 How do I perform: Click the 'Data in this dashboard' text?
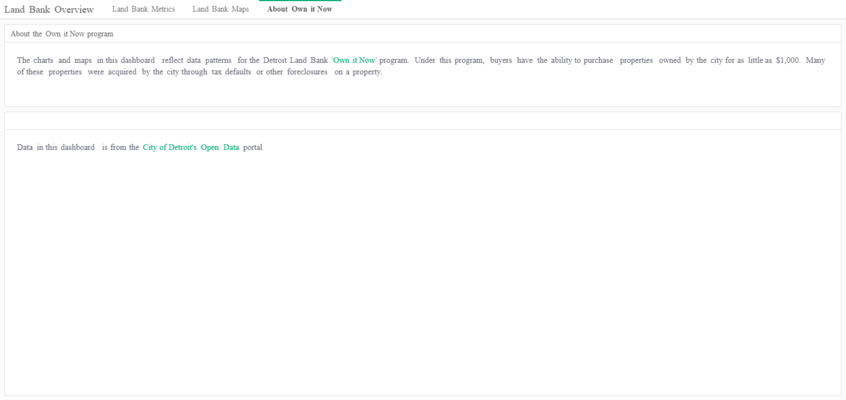pos(56,147)
